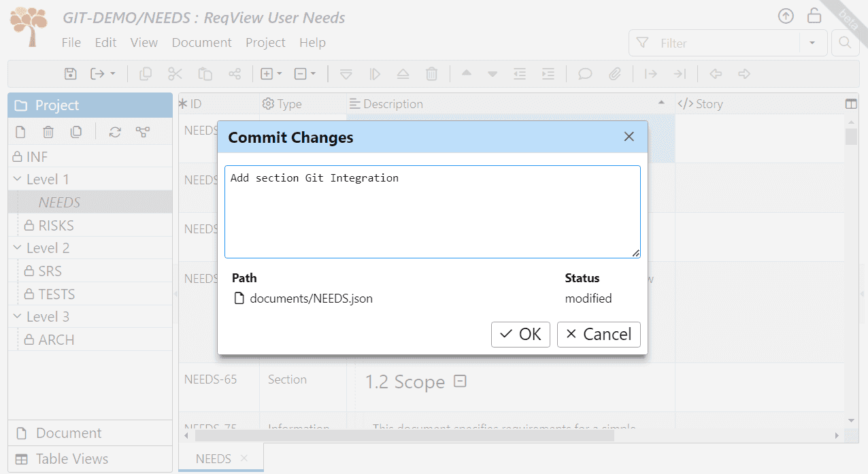Click the hierarchy tree icon in Project panel
This screenshot has width=868, height=474.
143,132
